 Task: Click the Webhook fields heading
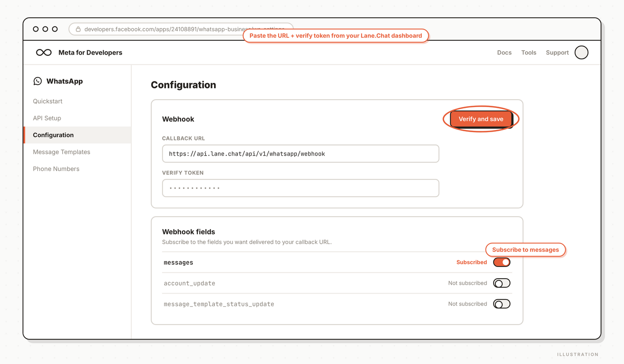coord(188,232)
